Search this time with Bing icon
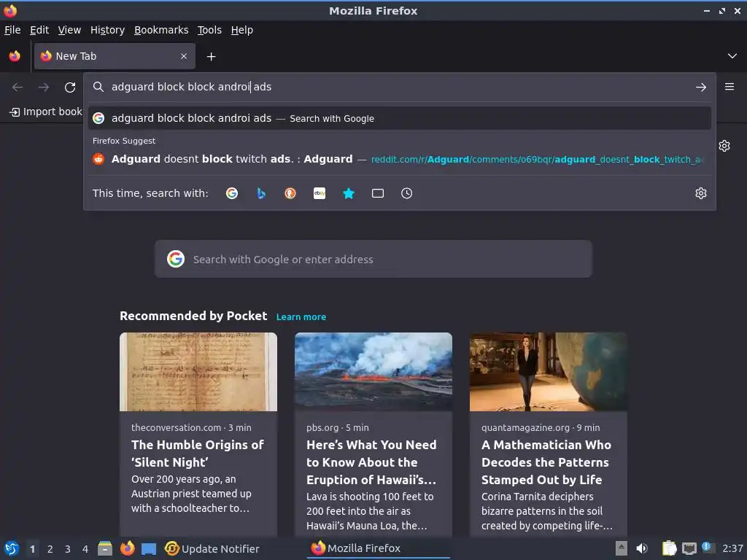This screenshot has height=560, width=747. click(260, 193)
